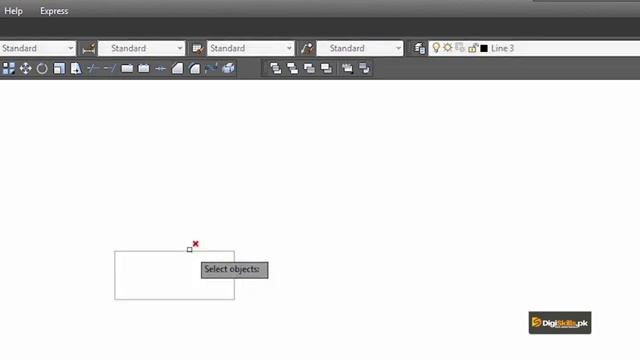This screenshot has height=360, width=640.
Task: Choose Send Under Objects draw order
Action: pyautogui.click(x=326, y=68)
